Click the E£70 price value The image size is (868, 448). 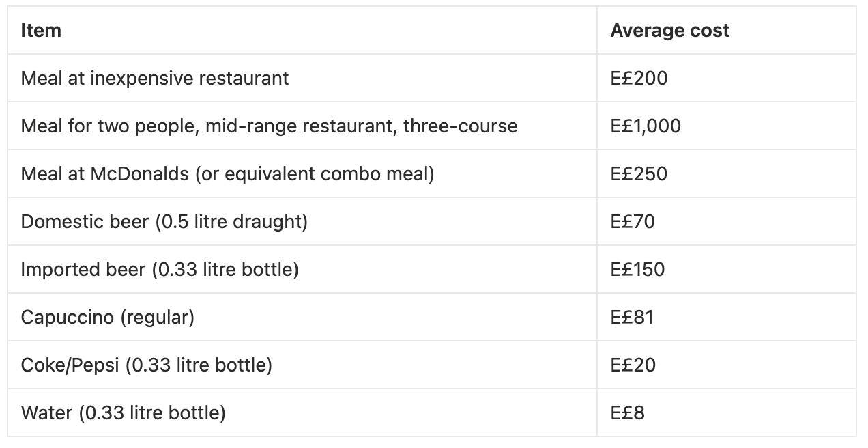pos(633,222)
